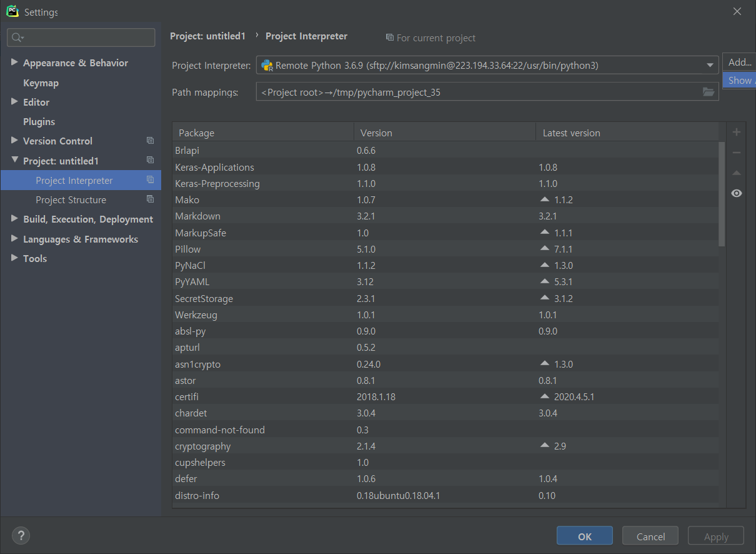The width and height of the screenshot is (756, 554).
Task: Sort by the Package column header
Action: (x=263, y=133)
